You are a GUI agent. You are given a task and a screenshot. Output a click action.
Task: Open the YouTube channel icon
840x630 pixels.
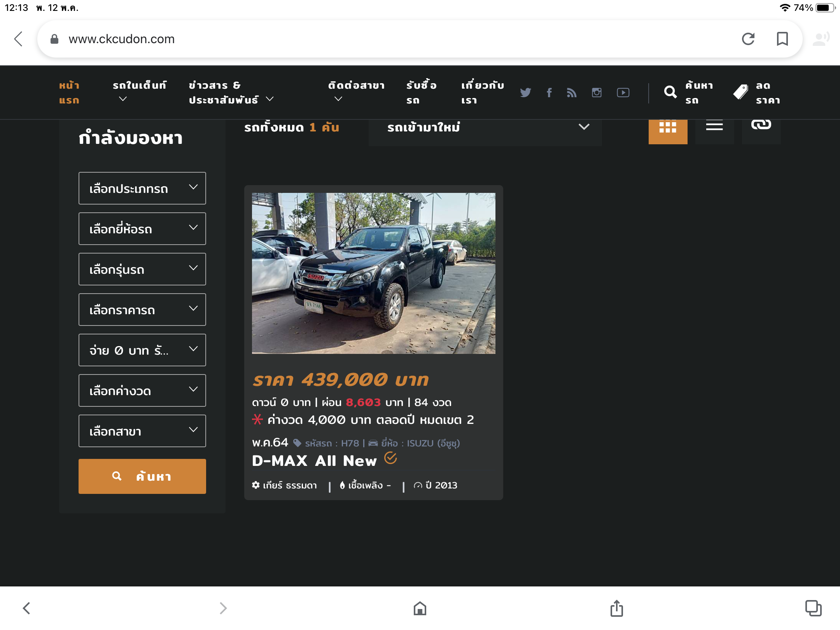coord(623,93)
